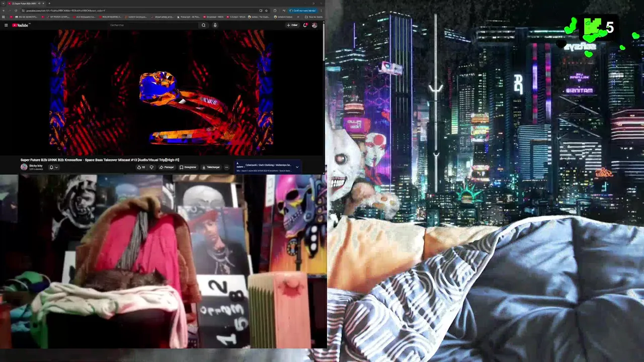Click the Partager share button
This screenshot has height=362, width=644.
pos(167,167)
